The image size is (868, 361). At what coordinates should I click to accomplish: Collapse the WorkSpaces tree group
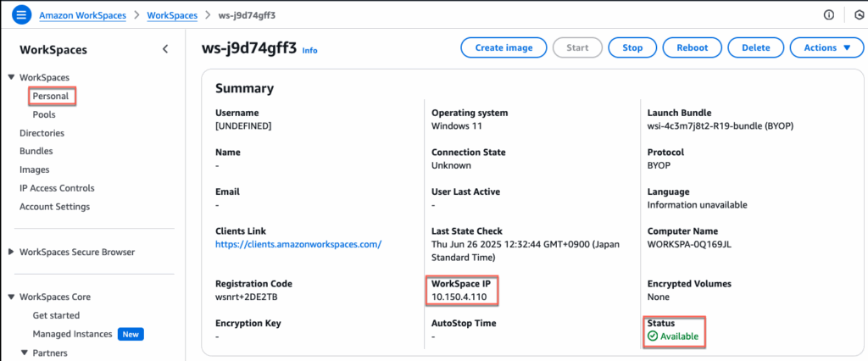point(11,78)
